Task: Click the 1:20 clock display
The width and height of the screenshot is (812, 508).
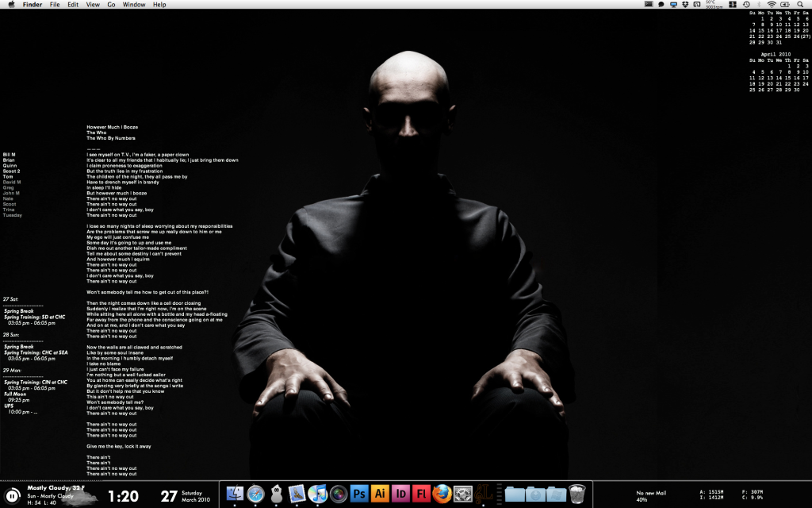Action: point(123,497)
